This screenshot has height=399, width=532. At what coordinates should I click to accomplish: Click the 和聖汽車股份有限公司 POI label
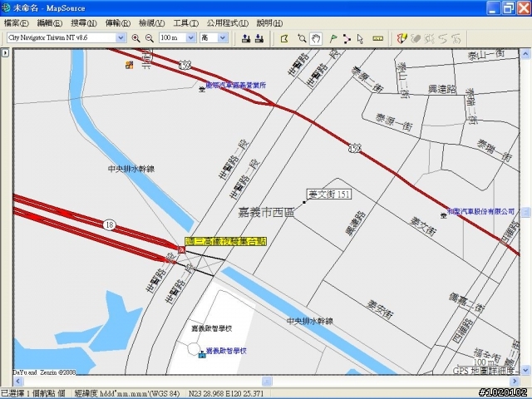(x=481, y=211)
